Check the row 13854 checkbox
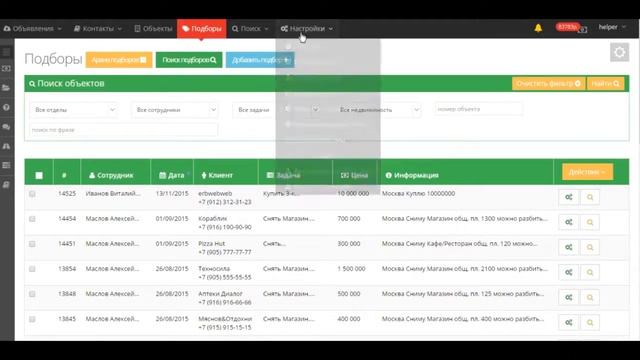 (x=32, y=269)
